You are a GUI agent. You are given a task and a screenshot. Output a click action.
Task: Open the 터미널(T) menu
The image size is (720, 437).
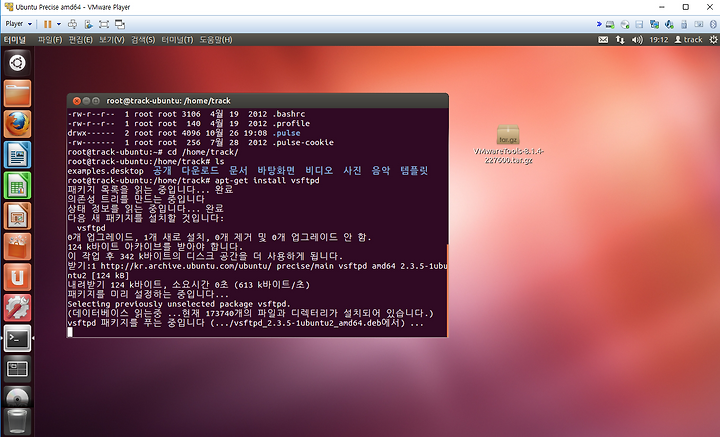click(x=177, y=40)
